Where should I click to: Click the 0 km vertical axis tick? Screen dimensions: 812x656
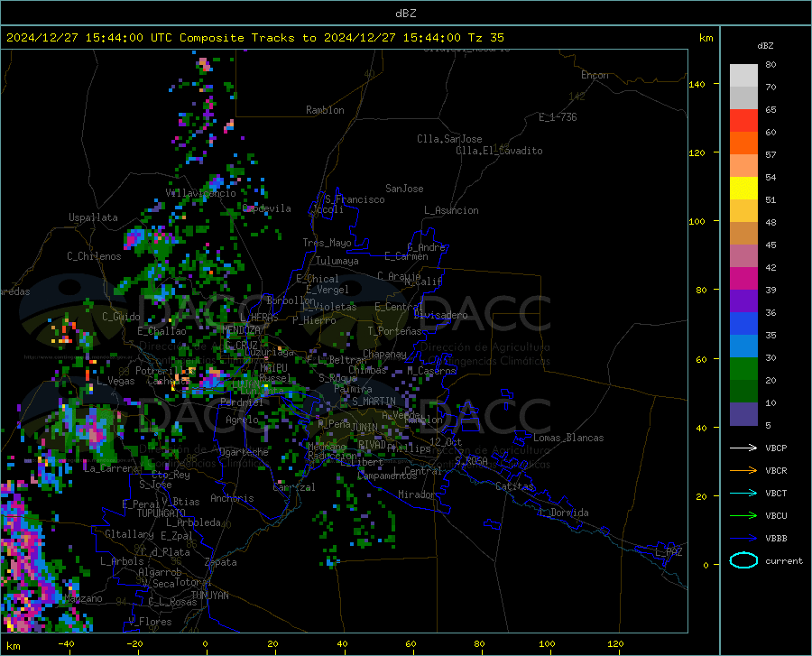[x=706, y=565]
